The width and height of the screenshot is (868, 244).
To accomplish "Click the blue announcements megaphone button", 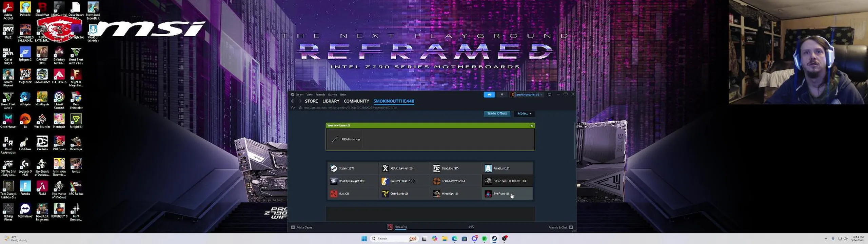I will coord(489,95).
